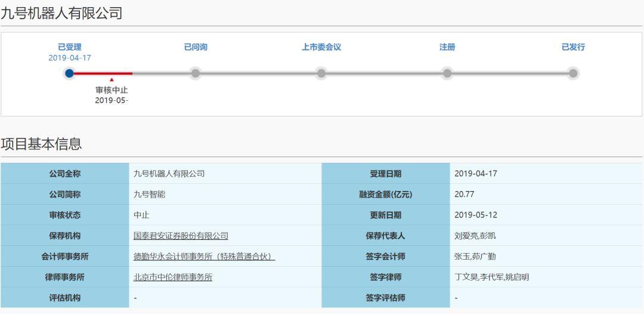Click the 已受理 stage circle on timeline
Viewport: 644px width, 314px height.
click(x=69, y=73)
